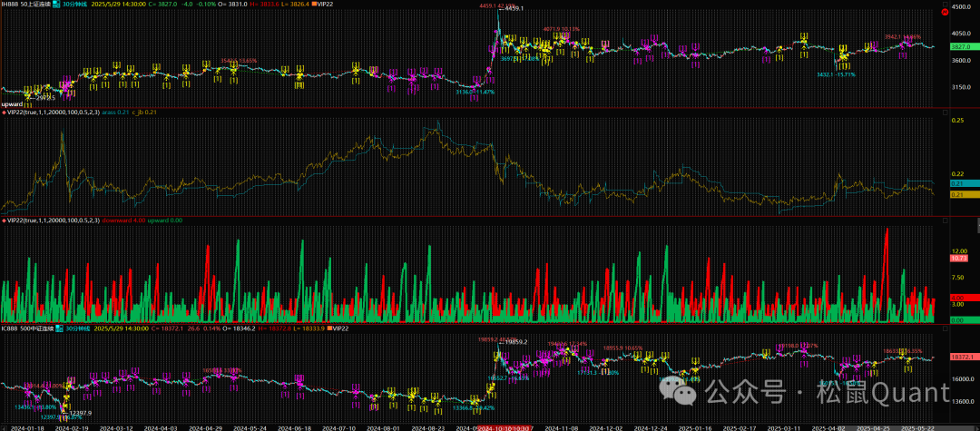Click red diamond icon before VIP22 downward indicator

tap(4, 220)
